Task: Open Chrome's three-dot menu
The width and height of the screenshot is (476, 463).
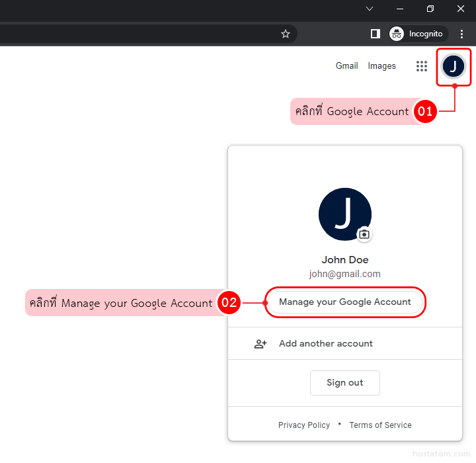Action: point(462,34)
